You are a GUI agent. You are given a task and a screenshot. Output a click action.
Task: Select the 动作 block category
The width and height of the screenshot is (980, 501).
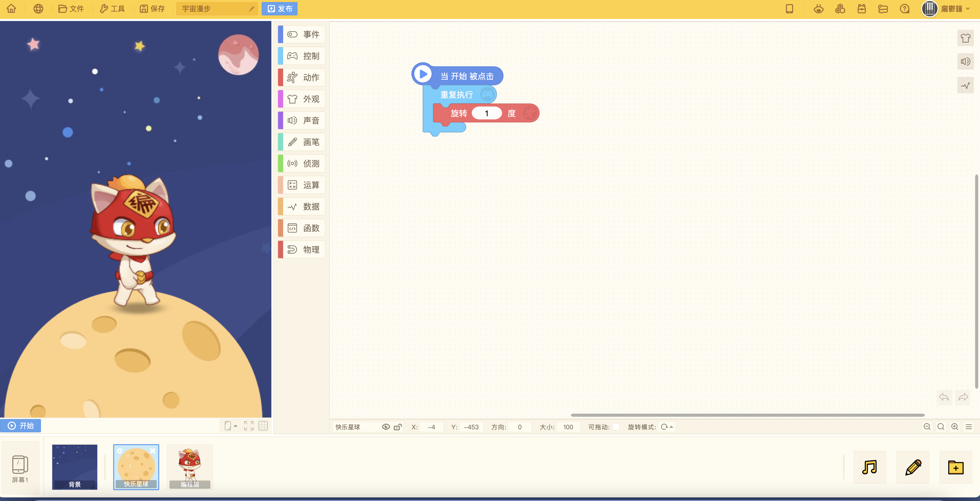point(302,77)
